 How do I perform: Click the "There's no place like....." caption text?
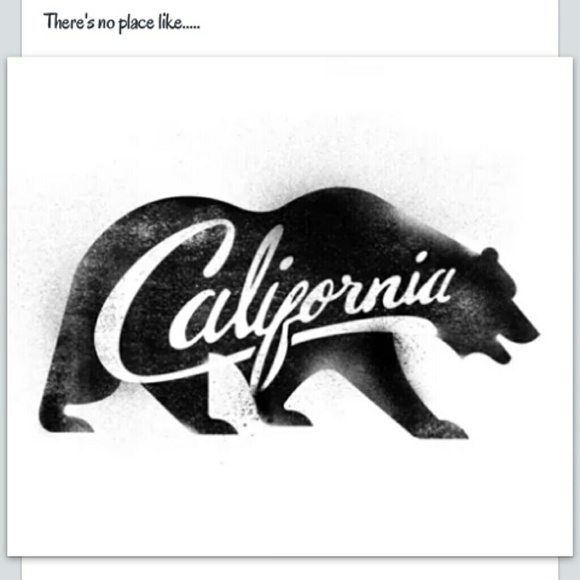[x=122, y=22]
